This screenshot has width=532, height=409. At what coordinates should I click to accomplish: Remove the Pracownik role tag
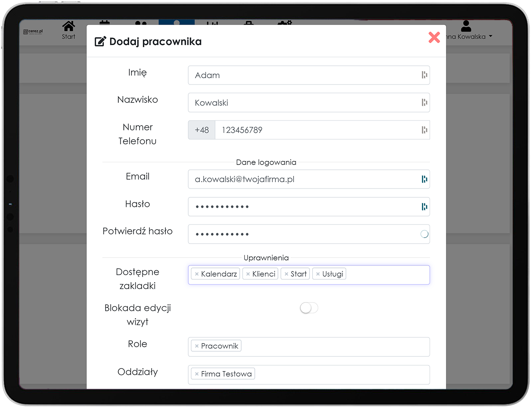[x=197, y=346]
